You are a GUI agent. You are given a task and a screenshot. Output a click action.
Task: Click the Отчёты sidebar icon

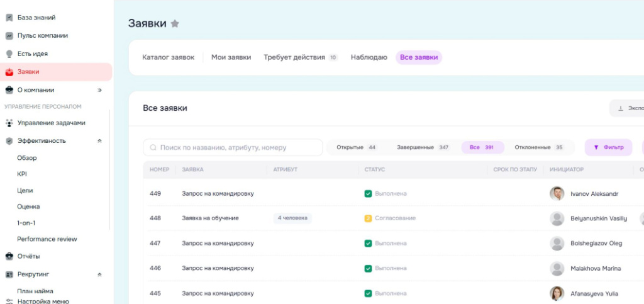9,256
